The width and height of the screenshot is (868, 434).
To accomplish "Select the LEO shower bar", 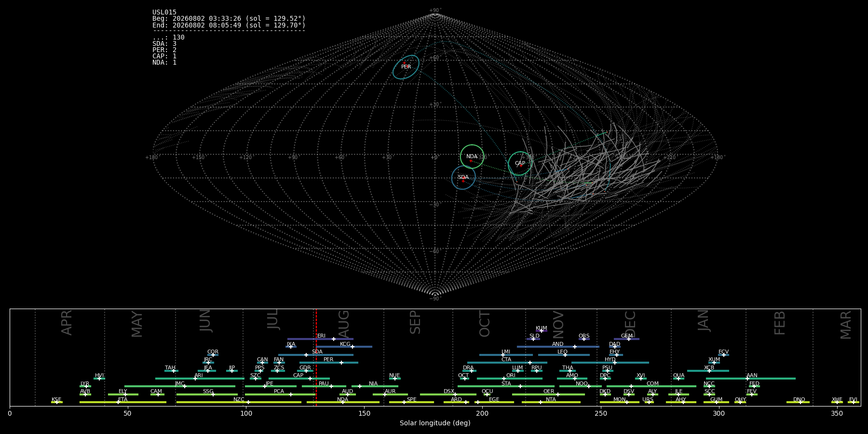I will [564, 355].
